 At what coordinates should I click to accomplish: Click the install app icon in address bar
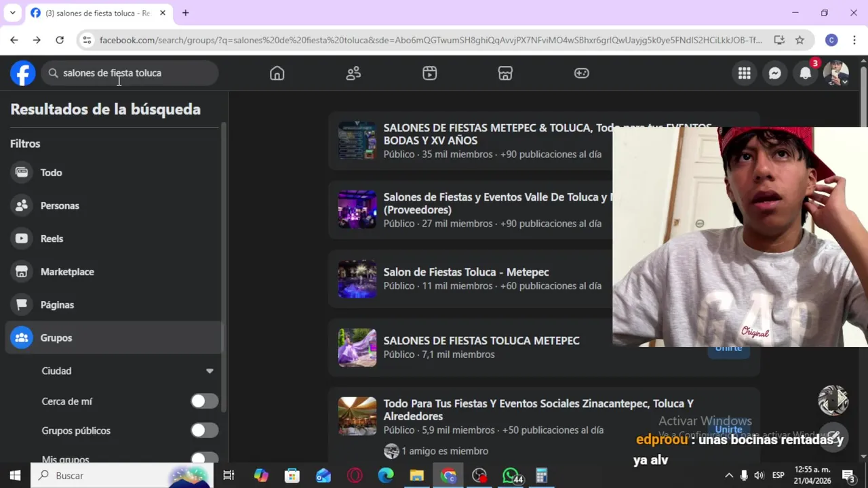click(779, 40)
